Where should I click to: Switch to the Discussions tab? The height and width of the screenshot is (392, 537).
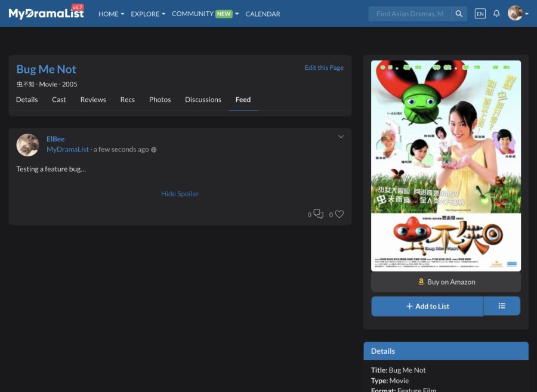pyautogui.click(x=203, y=100)
